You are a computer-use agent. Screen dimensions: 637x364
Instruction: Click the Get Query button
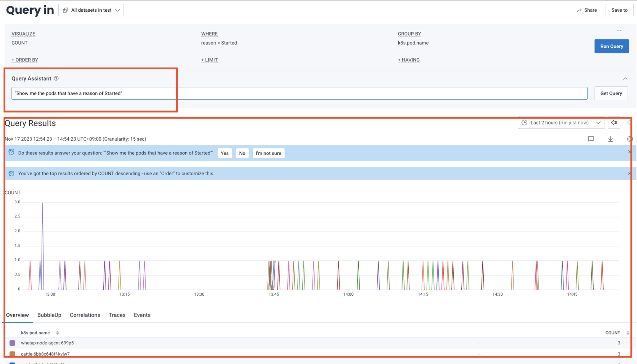click(611, 93)
